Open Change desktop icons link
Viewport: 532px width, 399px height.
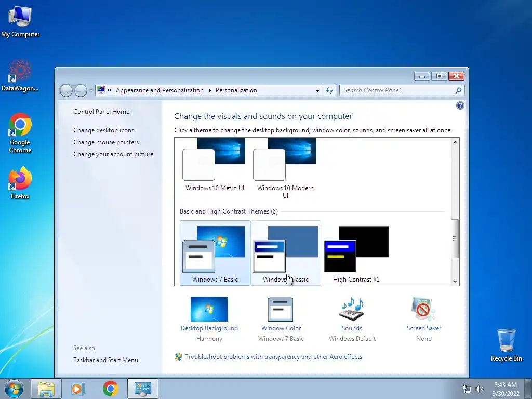[x=103, y=130]
